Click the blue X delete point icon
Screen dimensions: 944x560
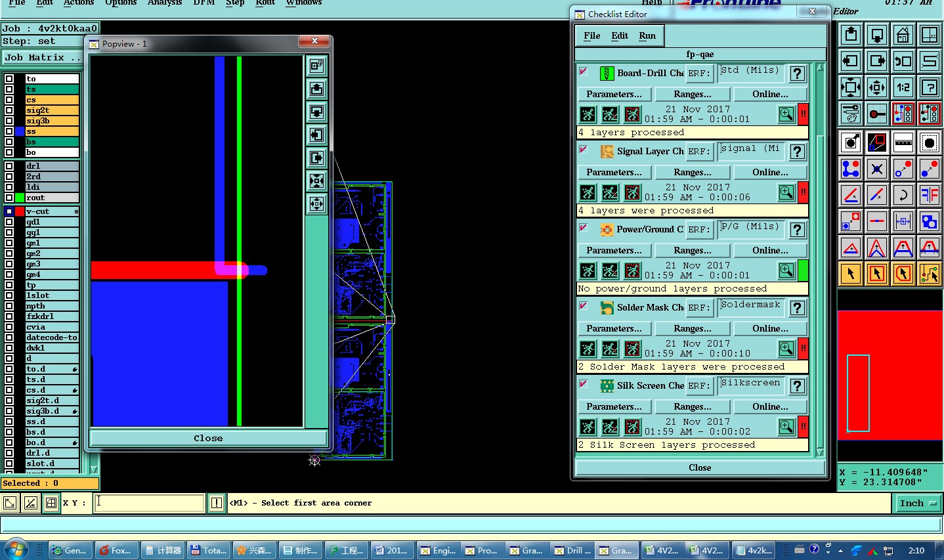click(877, 168)
